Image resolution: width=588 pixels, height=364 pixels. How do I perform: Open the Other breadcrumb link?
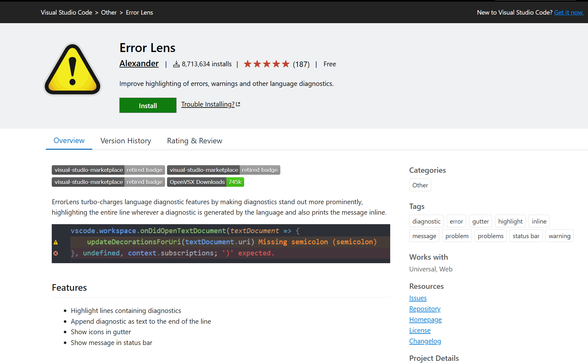coord(109,12)
